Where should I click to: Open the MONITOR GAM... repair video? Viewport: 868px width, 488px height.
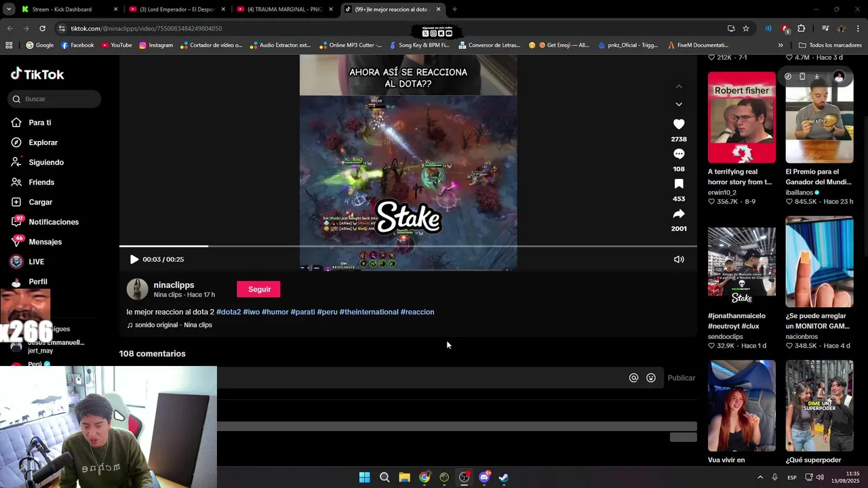(x=819, y=262)
